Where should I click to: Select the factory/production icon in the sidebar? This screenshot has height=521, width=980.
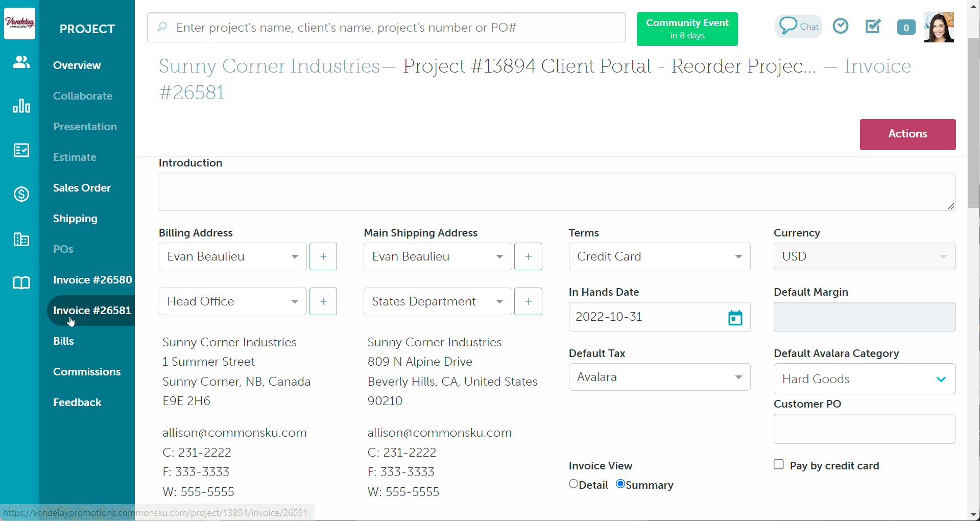coord(20,239)
